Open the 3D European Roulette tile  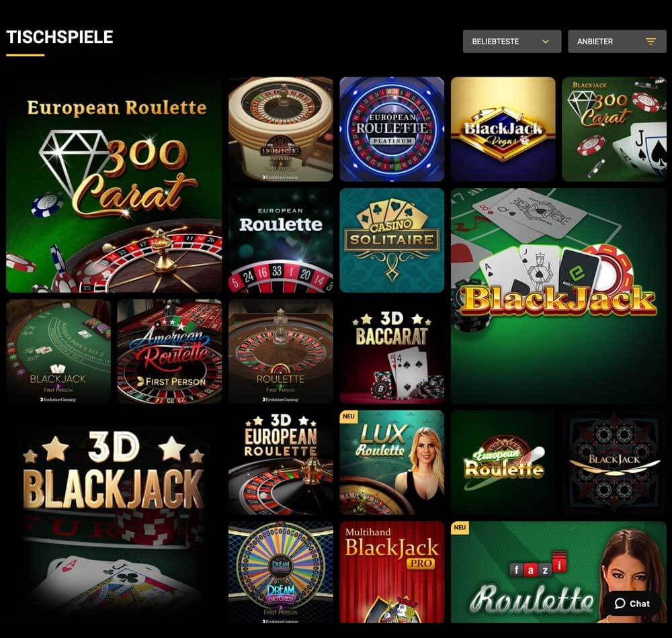(x=281, y=463)
